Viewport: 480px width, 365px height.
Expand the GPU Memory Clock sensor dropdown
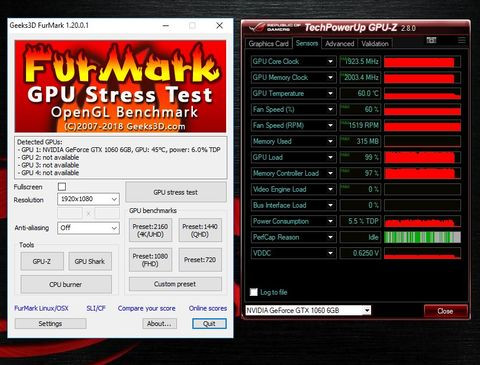(330, 78)
